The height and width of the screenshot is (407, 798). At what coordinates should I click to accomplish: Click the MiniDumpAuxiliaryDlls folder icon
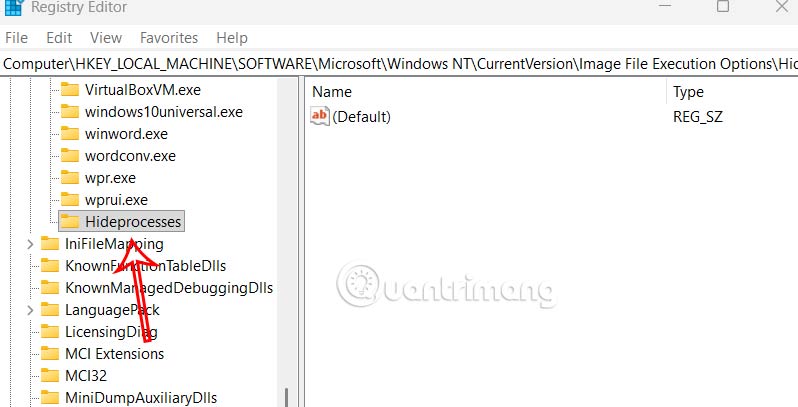tap(50, 397)
